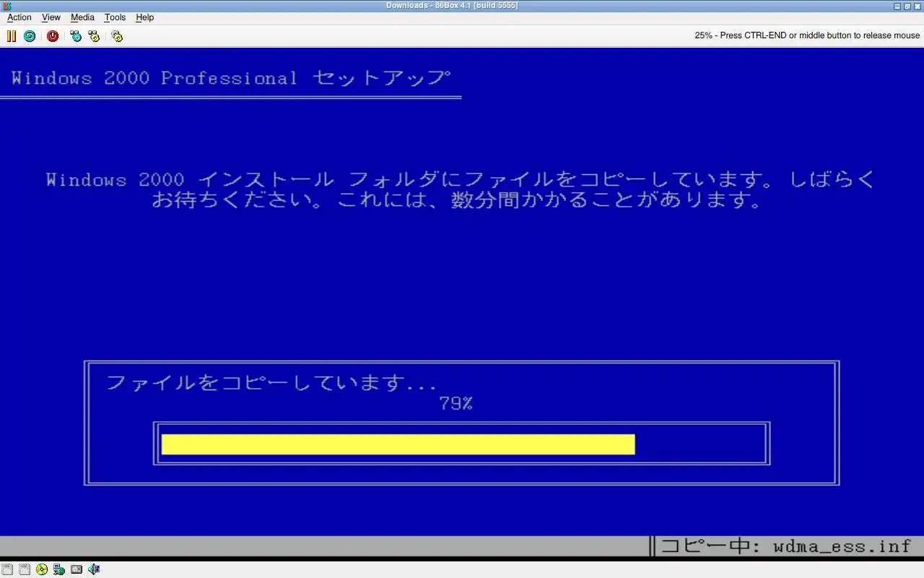Screen dimensions: 924x578
Task: Maximize the 86Box window
Action: [907, 6]
